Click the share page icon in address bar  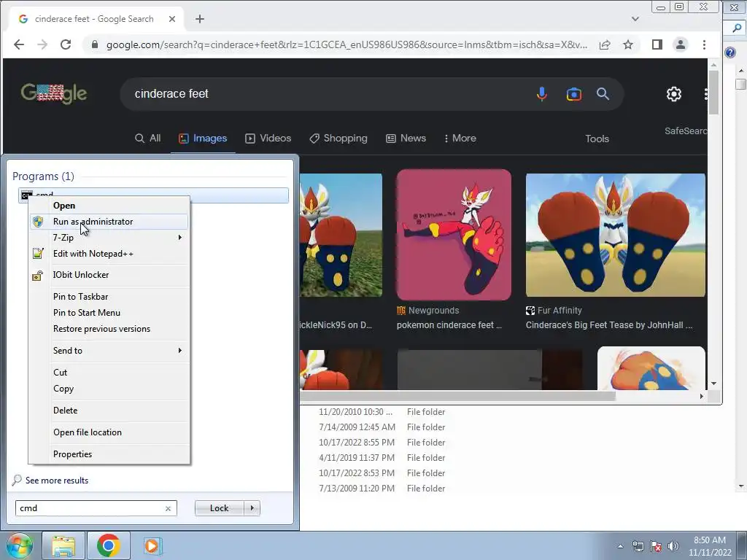coord(605,44)
